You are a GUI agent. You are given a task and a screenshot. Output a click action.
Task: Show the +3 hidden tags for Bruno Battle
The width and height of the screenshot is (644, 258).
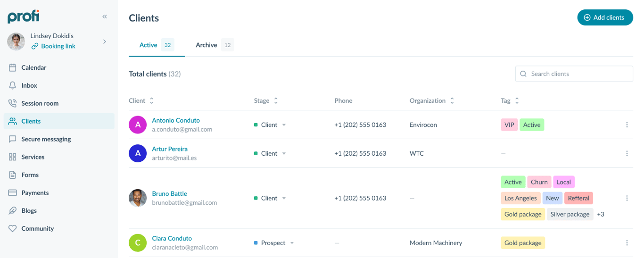point(601,214)
